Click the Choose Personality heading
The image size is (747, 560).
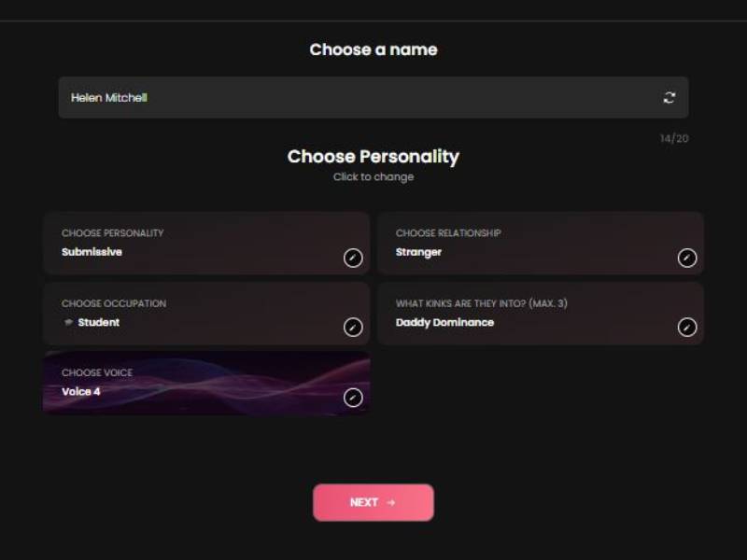pos(373,156)
